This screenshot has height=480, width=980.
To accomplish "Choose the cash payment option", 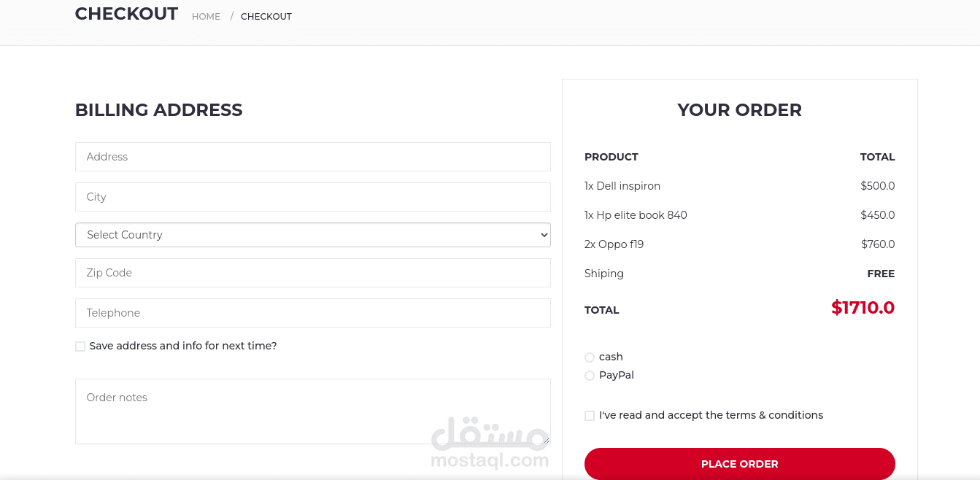I will (590, 357).
